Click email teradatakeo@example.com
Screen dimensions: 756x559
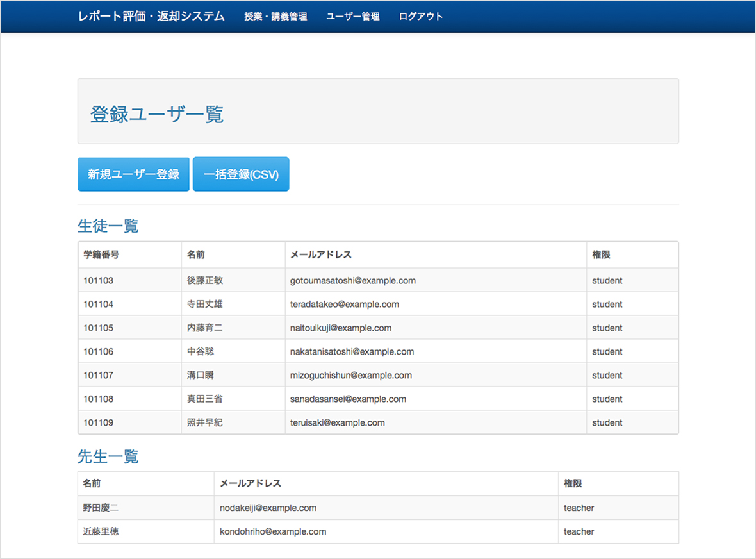pos(345,305)
